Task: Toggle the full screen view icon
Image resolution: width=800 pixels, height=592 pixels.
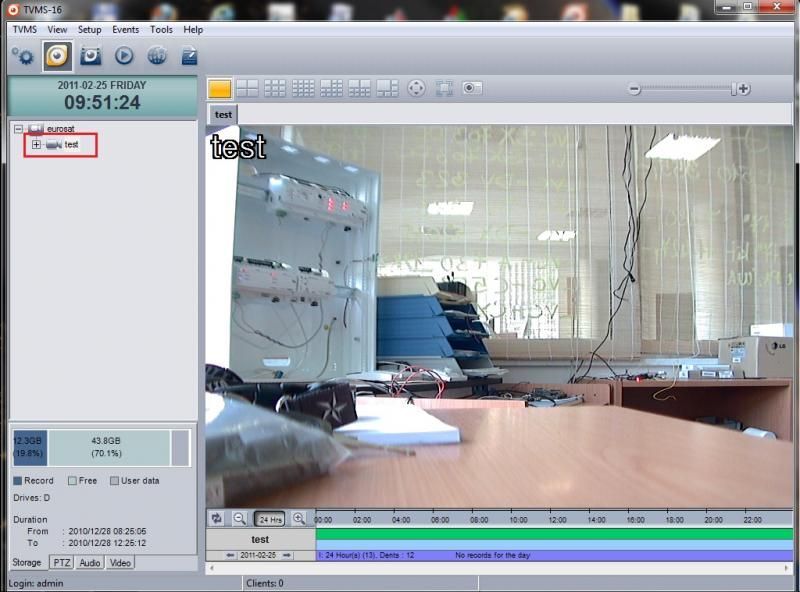Action: point(444,89)
